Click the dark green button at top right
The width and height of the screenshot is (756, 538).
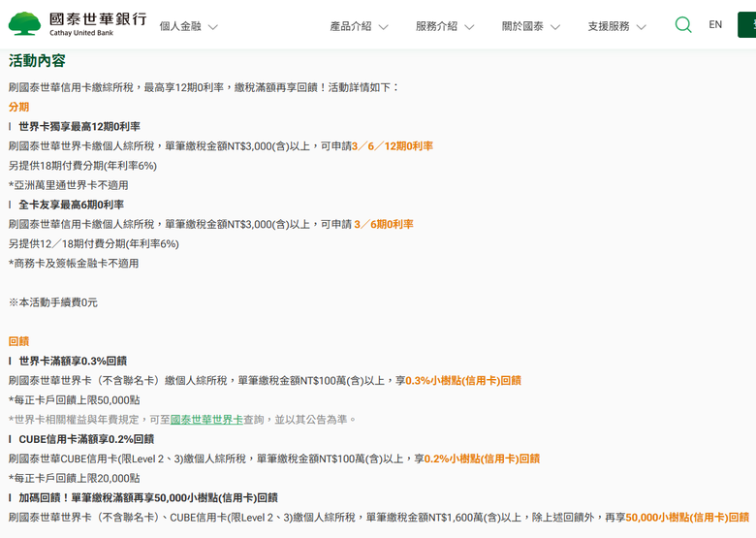747,24
